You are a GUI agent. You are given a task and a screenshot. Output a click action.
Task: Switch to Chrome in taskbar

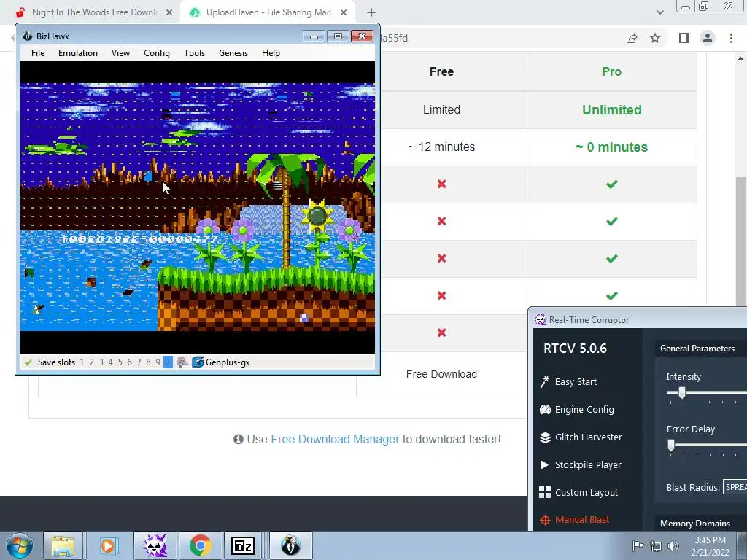(200, 545)
